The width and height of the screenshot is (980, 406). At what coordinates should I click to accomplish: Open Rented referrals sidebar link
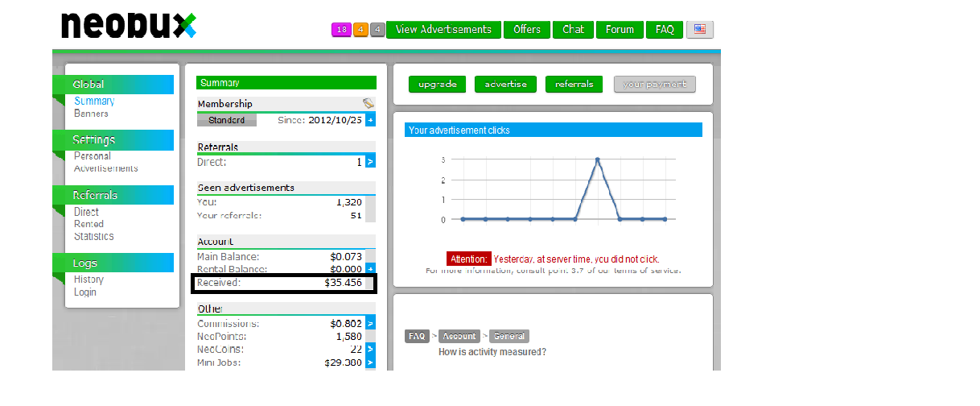pyautogui.click(x=89, y=224)
